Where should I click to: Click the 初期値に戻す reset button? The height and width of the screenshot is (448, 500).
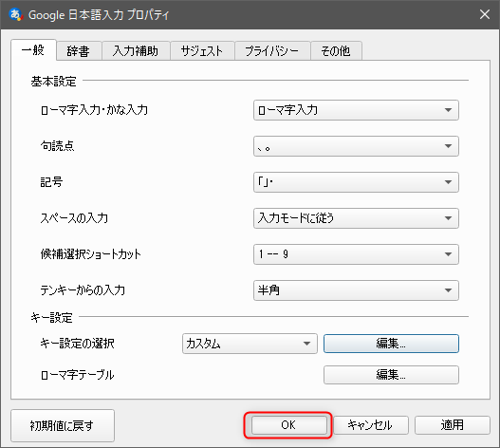click(63, 425)
